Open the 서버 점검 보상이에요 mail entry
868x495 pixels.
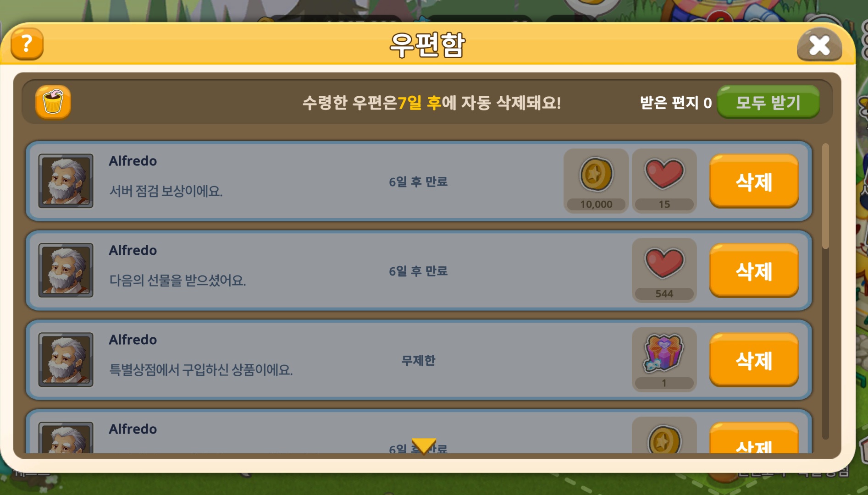[419, 181]
